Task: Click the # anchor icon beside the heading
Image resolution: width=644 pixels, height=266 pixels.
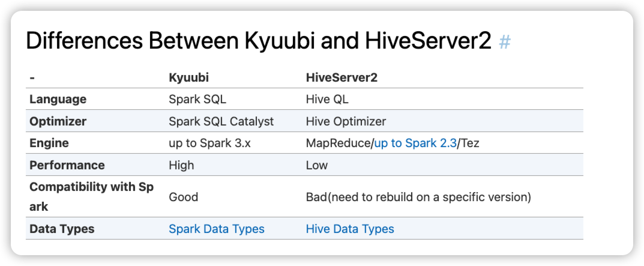Action: (x=505, y=43)
